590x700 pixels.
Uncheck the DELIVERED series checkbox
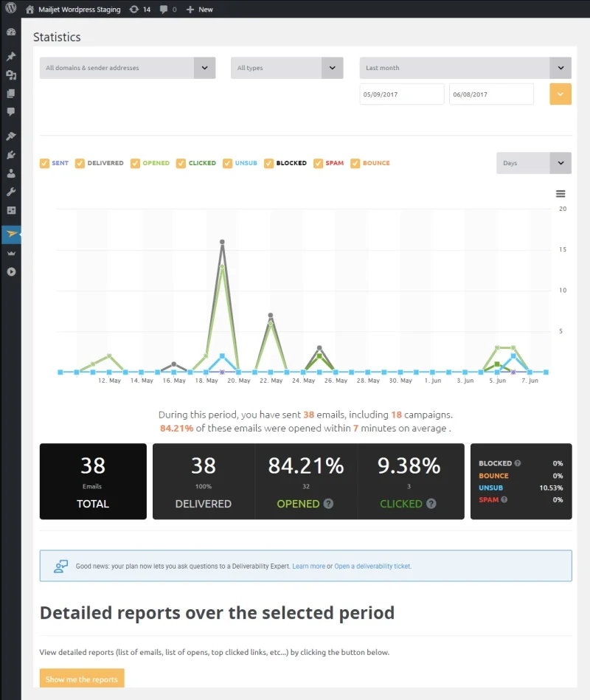tap(80, 164)
